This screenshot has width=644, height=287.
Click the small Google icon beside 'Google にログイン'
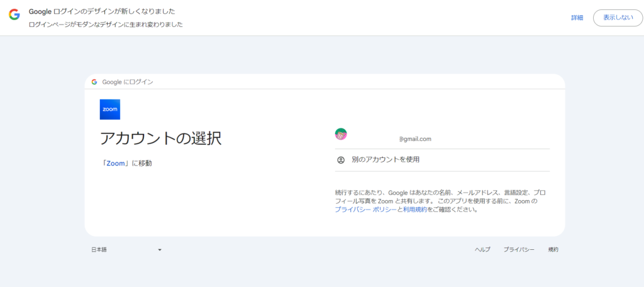coord(94,82)
